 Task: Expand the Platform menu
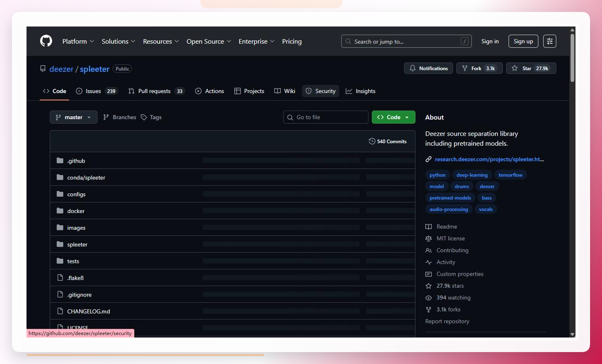point(78,41)
